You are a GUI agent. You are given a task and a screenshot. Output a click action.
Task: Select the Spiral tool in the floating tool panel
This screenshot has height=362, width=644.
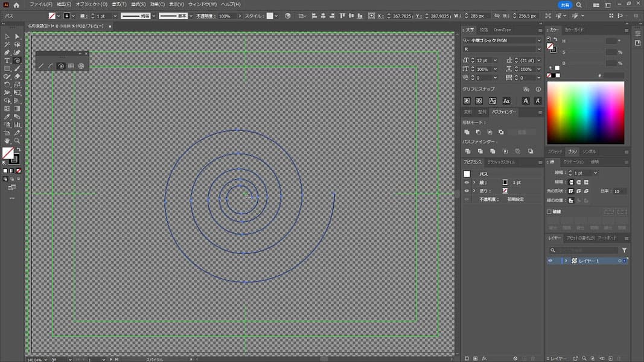61,66
